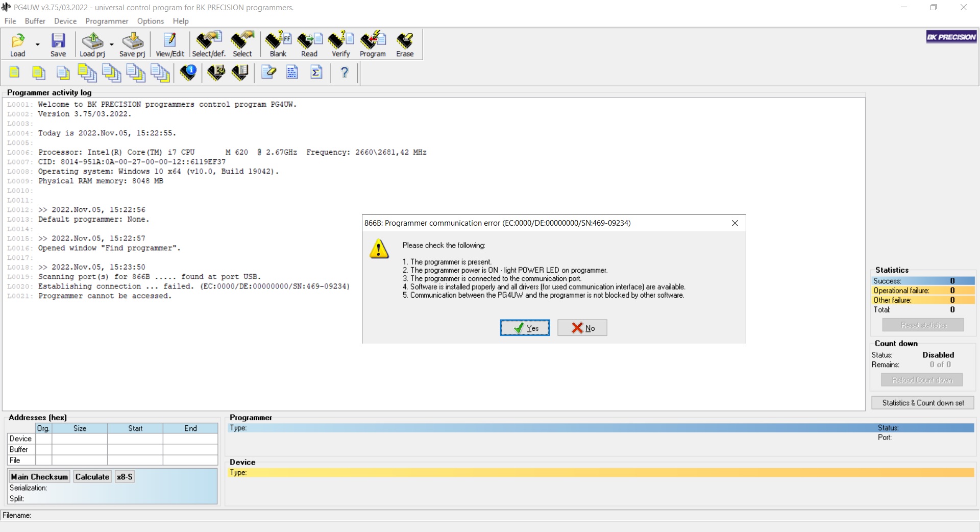Click the chip with checklist icon
This screenshot has width=980, height=532.
[240, 72]
